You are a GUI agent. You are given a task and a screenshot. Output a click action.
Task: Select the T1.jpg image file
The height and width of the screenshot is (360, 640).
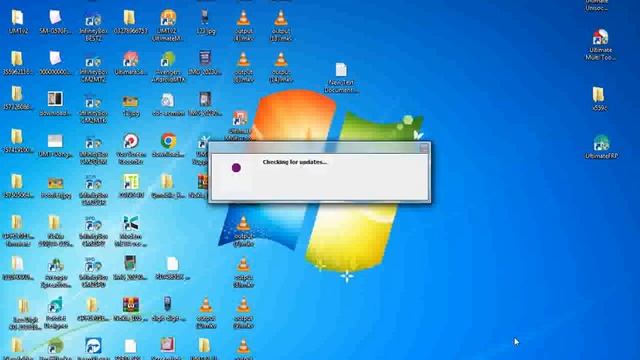(x=131, y=106)
